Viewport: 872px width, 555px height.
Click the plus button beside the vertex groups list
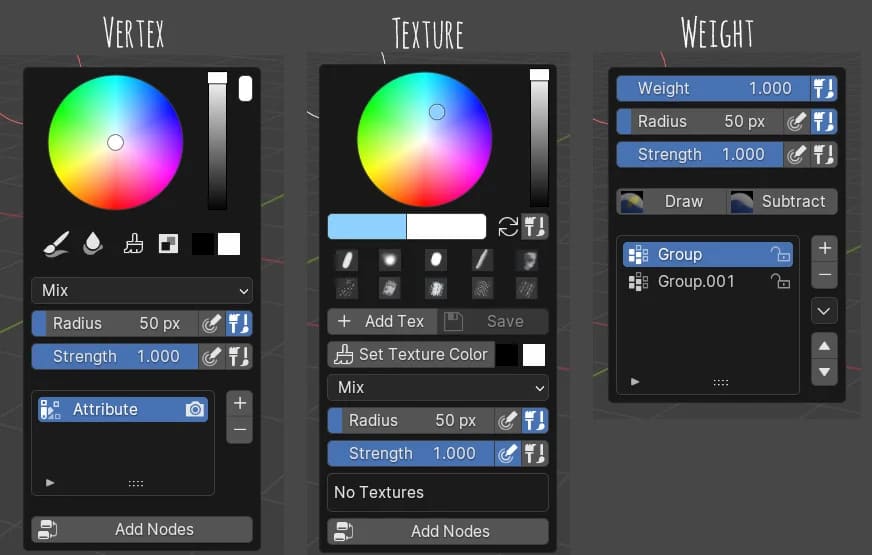[825, 248]
